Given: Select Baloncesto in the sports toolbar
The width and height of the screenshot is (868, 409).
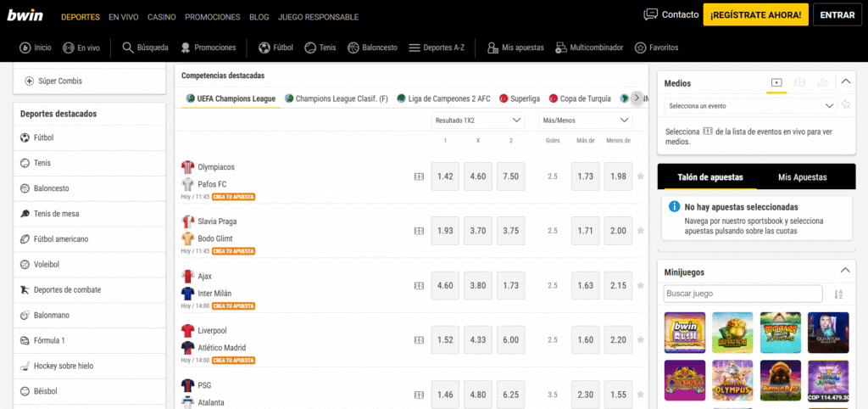Looking at the screenshot, I should [373, 48].
